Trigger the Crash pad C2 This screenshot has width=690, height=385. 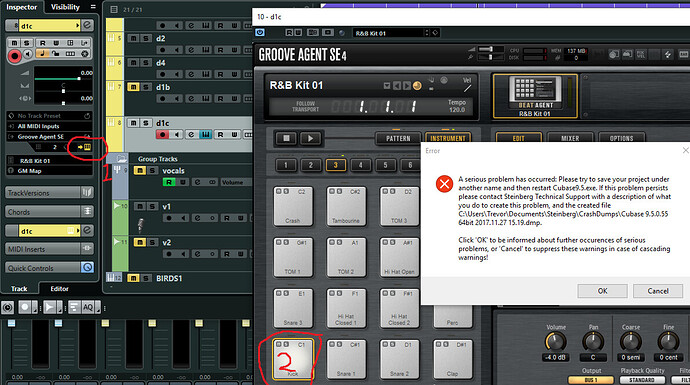[293, 206]
